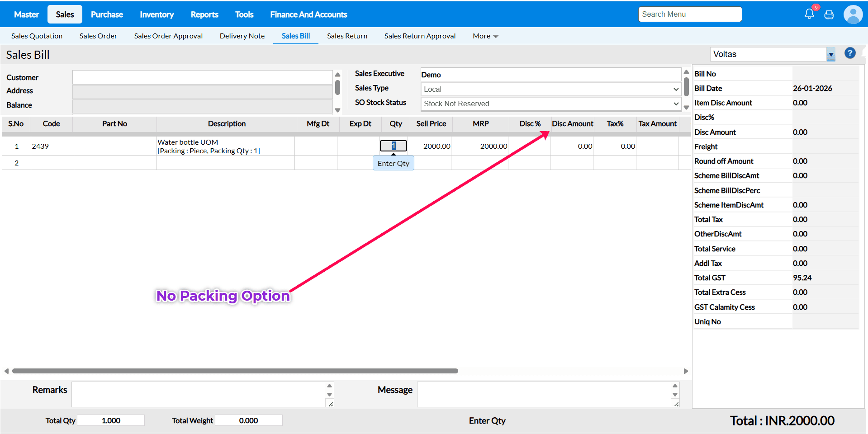Screen dimensions: 868x434
Task: Open the Delivery Note page
Action: (242, 36)
